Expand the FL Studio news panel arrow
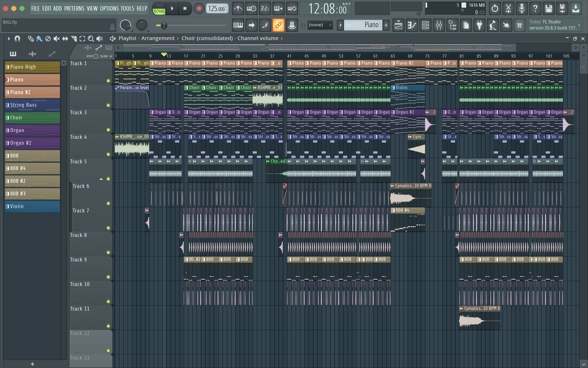Image resolution: width=588 pixels, height=368 pixels. (579, 25)
